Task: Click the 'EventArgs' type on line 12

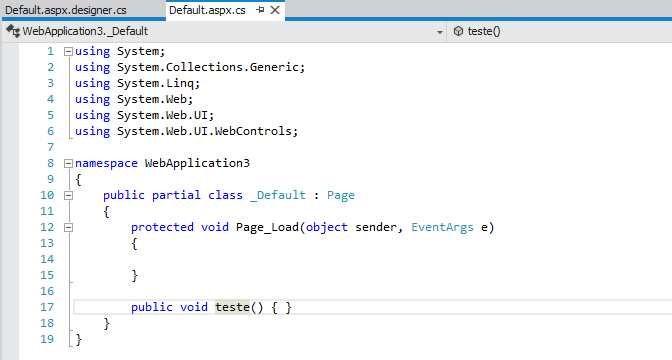Action: point(442,227)
